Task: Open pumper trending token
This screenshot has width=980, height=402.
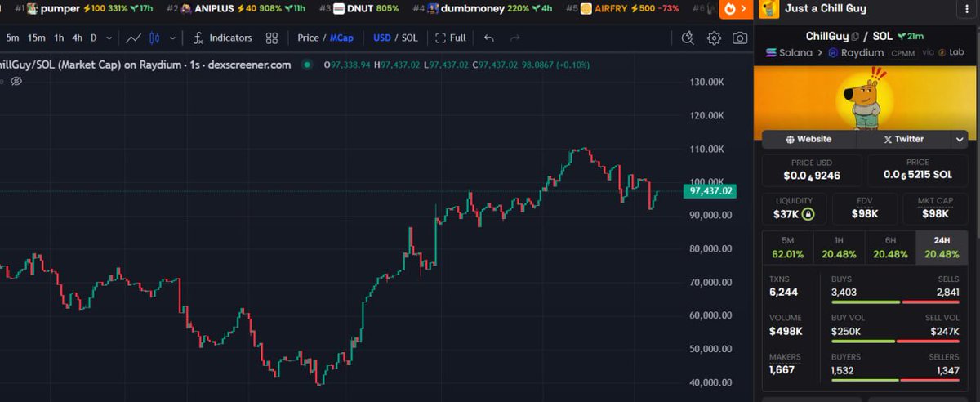Action: [84, 8]
